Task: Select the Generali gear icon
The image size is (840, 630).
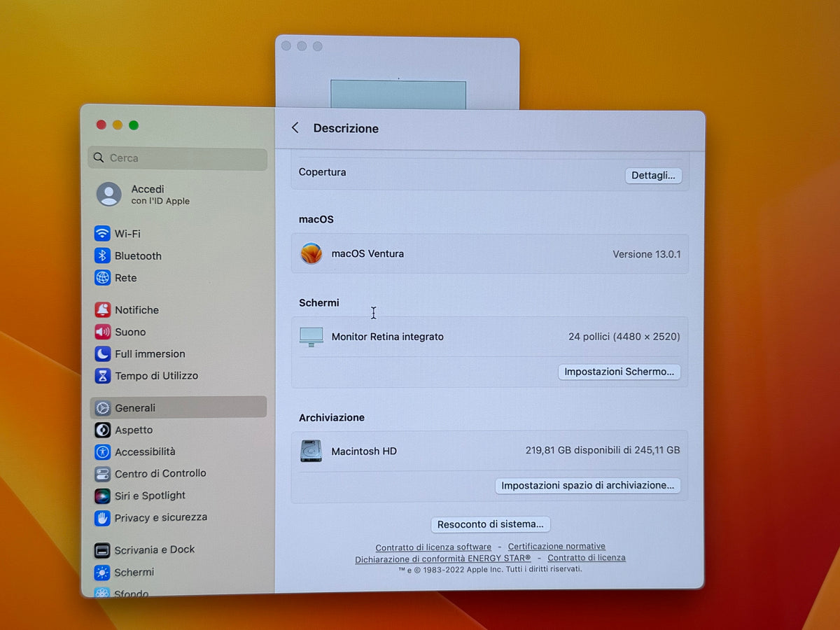Action: click(x=103, y=407)
